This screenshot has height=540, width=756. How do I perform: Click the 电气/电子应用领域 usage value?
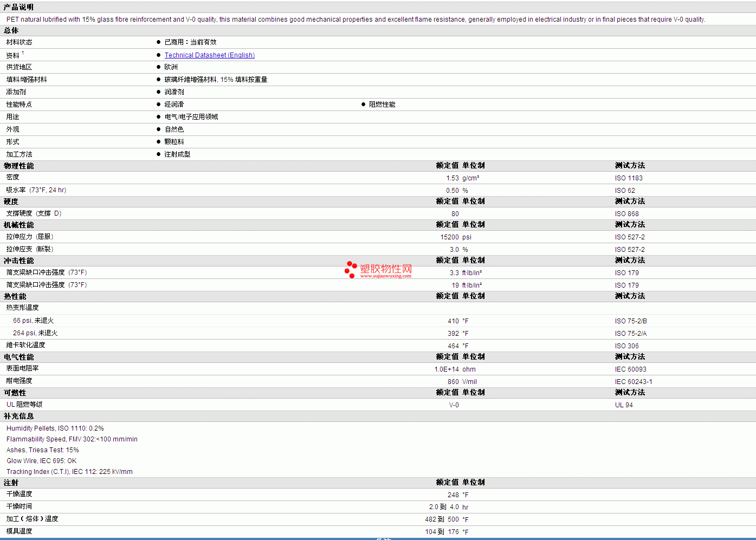click(x=191, y=117)
